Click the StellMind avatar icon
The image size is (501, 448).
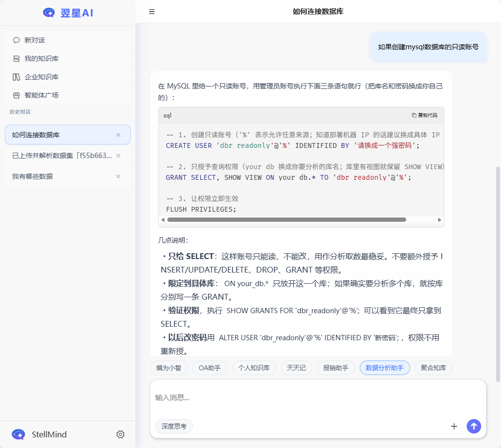(18, 434)
